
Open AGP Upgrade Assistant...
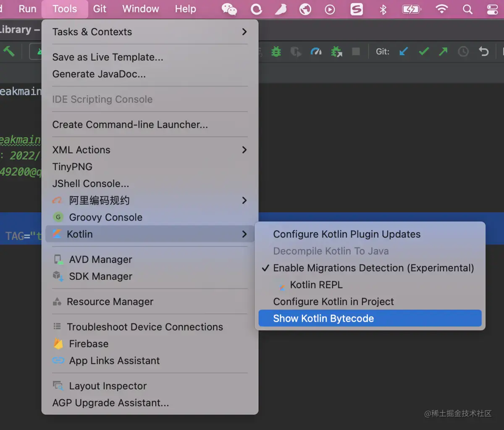coord(150,403)
